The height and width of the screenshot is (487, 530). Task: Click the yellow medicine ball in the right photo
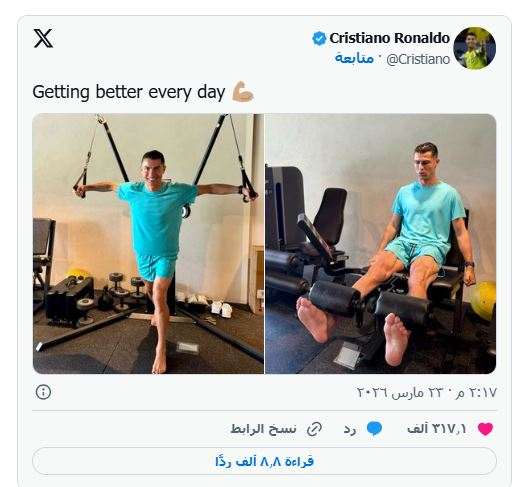pos(484,300)
